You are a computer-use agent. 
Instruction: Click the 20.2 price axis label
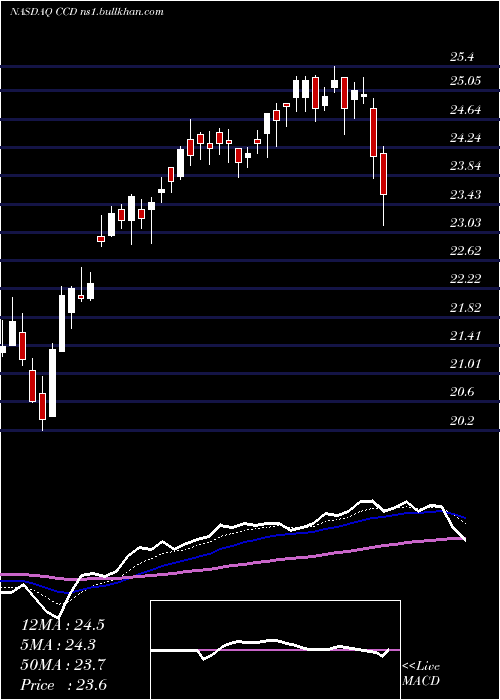(462, 421)
